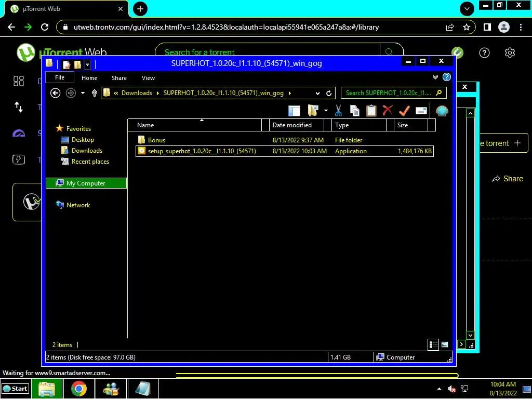This screenshot has height=399, width=532.
Task: Click the Copy icon in toolbar
Action: [354, 111]
